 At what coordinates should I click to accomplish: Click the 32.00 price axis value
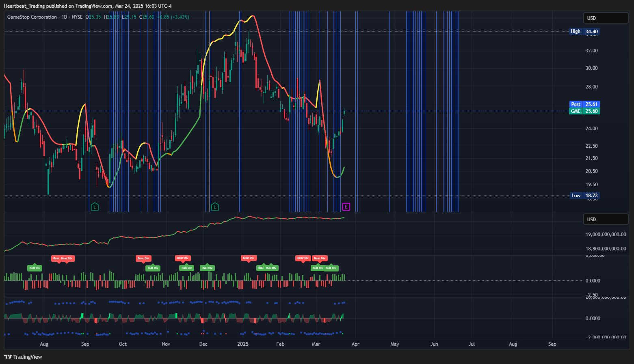[x=591, y=51]
